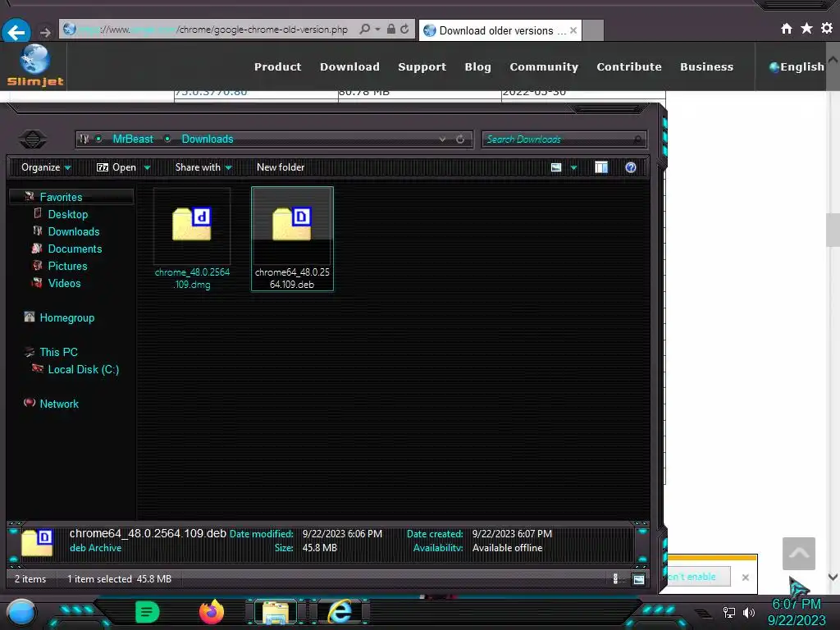Click the Slimjet logo

34,66
